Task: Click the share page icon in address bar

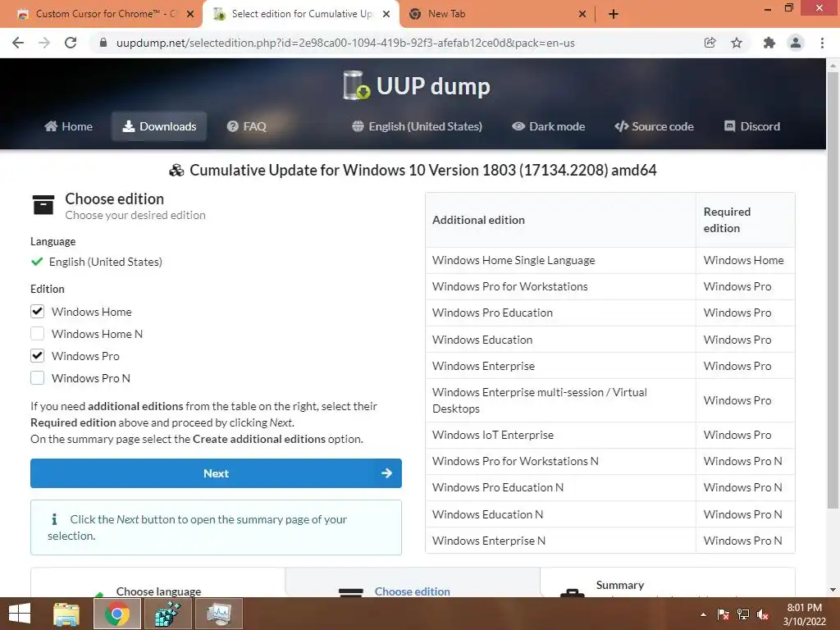Action: 710,43
